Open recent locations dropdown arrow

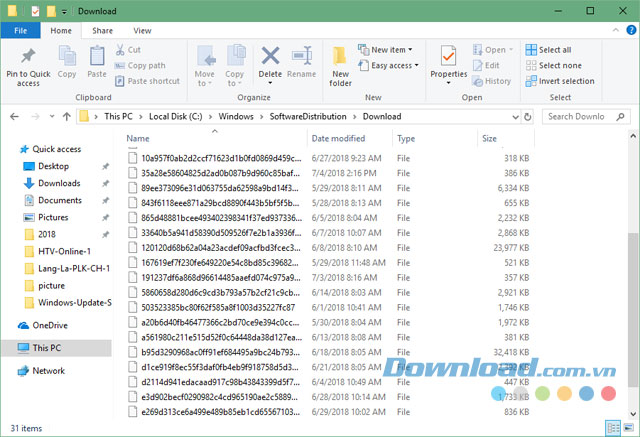(52, 117)
